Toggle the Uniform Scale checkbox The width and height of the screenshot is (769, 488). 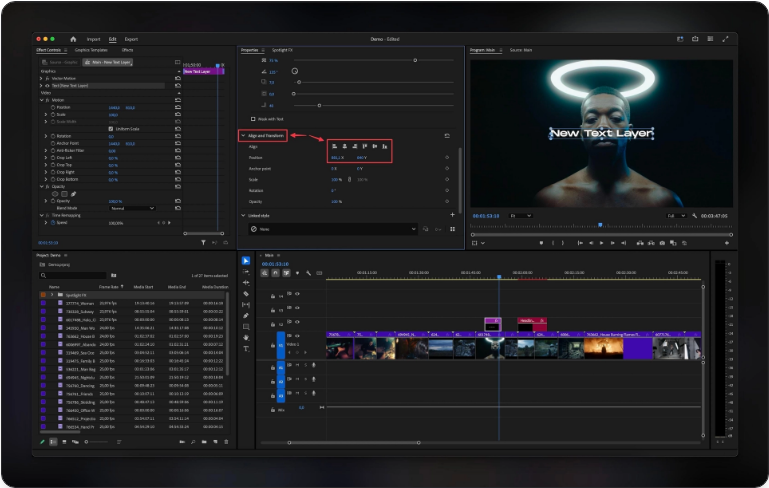pos(110,128)
